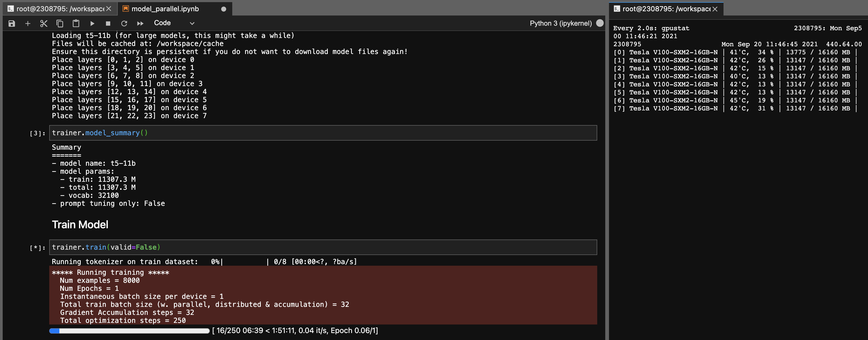Click the kernel status circle indicator
Image resolution: width=868 pixels, height=340 pixels.
pos(600,23)
